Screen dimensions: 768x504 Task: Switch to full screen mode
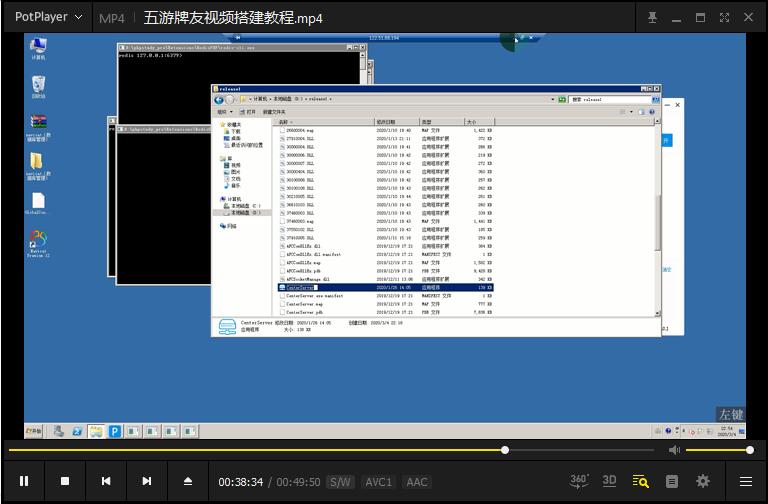pos(724,18)
